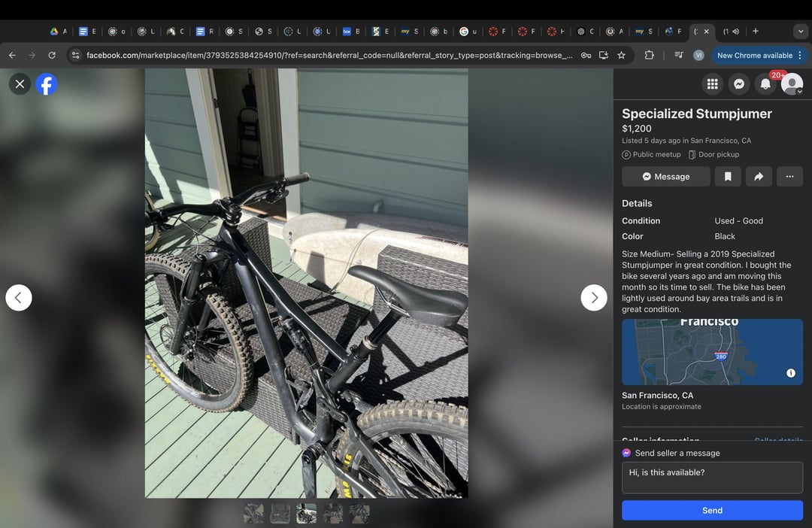Click 'Listed 5 days ago in San Francisco, CA'
The width and height of the screenshot is (812, 528).
tap(686, 141)
